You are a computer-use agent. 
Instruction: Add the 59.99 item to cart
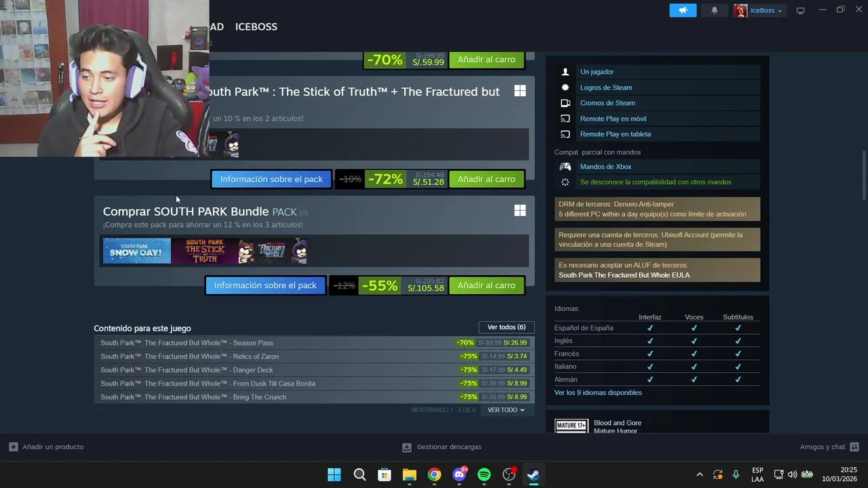point(486,60)
